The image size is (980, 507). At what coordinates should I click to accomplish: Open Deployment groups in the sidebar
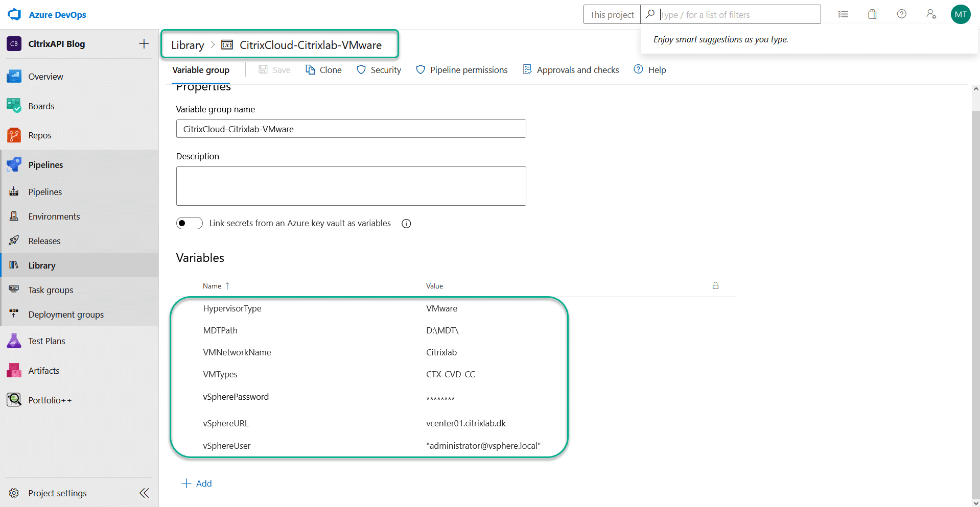tap(79, 315)
